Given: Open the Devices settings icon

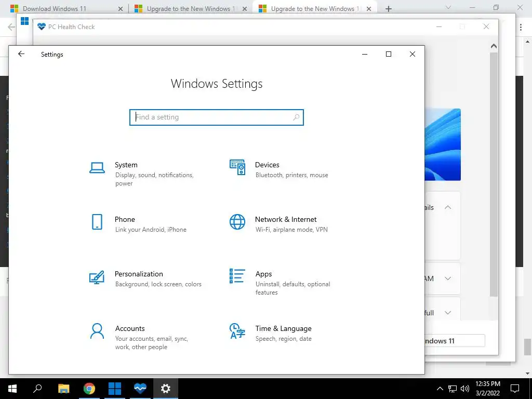Looking at the screenshot, I should click(237, 167).
